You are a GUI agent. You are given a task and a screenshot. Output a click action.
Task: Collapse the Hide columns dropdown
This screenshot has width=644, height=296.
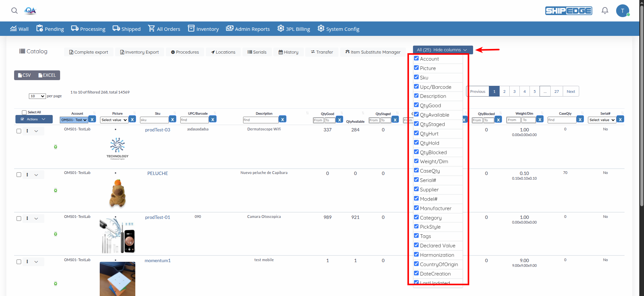click(443, 50)
